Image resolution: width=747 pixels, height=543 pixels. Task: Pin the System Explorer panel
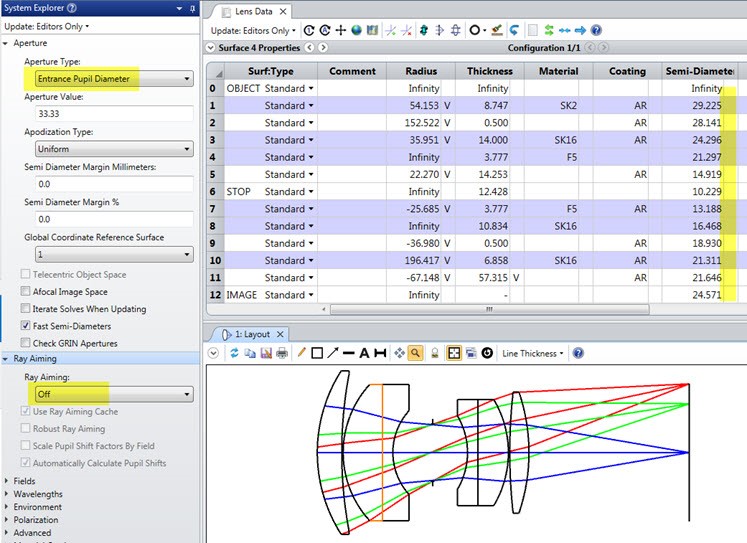[192, 8]
